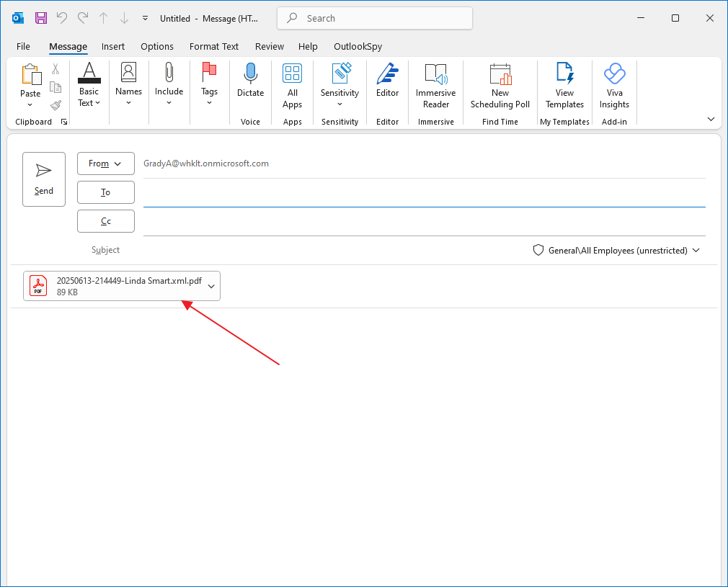Open the Clipboard dialog launcher
Screen dimensions: 728x587
(64, 122)
